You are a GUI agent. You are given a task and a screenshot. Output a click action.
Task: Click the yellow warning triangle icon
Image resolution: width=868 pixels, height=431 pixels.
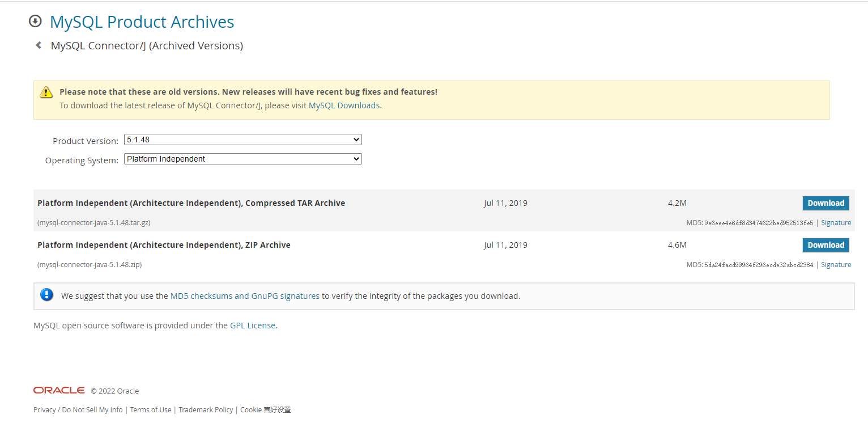(46, 92)
